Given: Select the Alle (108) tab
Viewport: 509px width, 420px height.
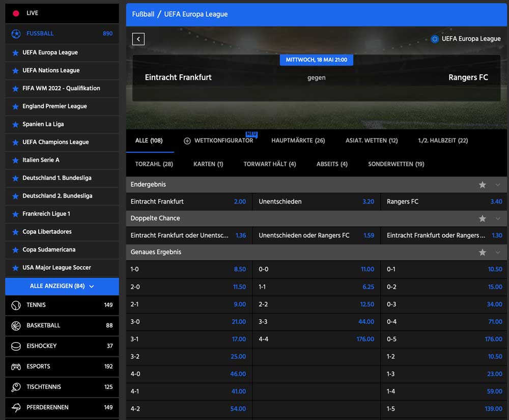Looking at the screenshot, I should pyautogui.click(x=149, y=141).
